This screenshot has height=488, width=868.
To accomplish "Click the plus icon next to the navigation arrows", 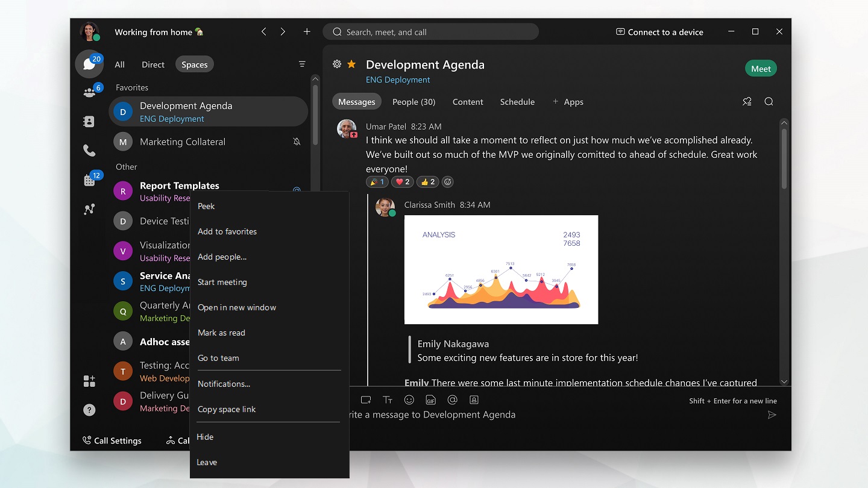I will tap(307, 32).
